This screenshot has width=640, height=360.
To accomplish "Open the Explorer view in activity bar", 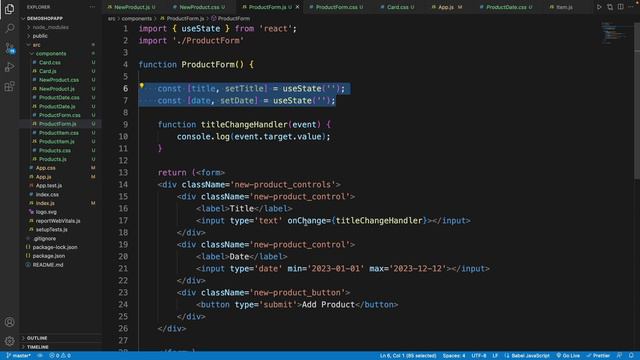I will [x=9, y=9].
